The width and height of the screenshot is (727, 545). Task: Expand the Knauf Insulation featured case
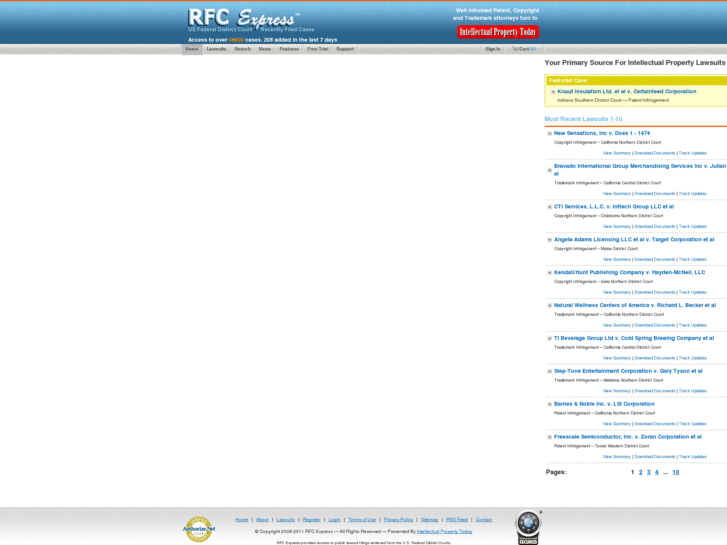tap(553, 92)
